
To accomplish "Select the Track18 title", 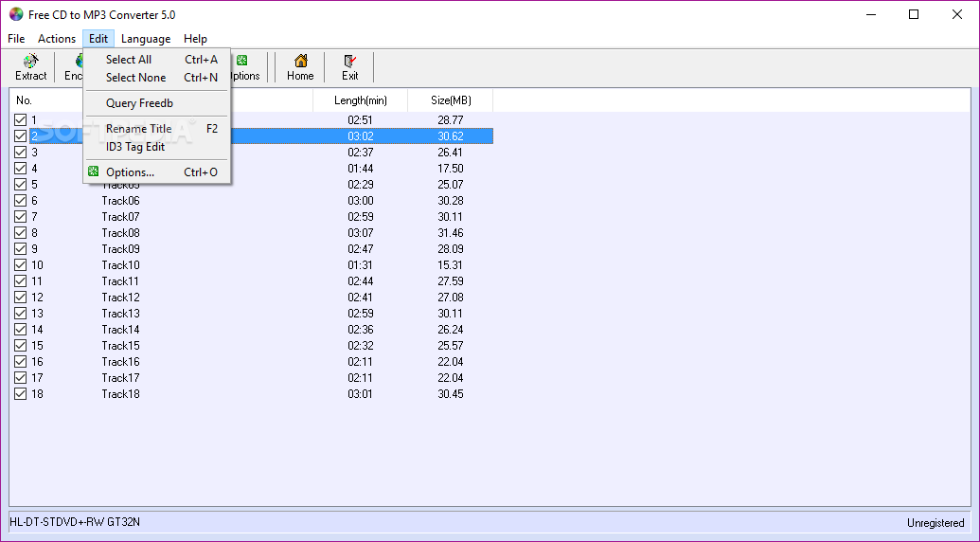I will (120, 394).
